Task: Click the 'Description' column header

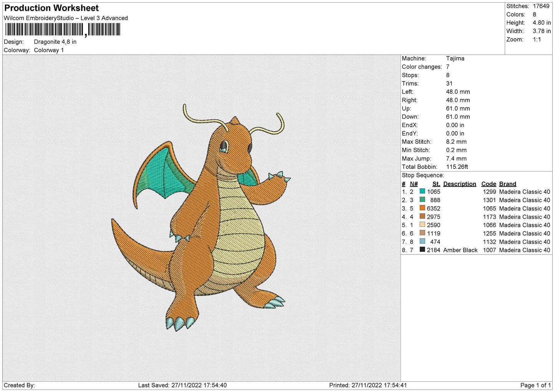Action: pyautogui.click(x=460, y=184)
